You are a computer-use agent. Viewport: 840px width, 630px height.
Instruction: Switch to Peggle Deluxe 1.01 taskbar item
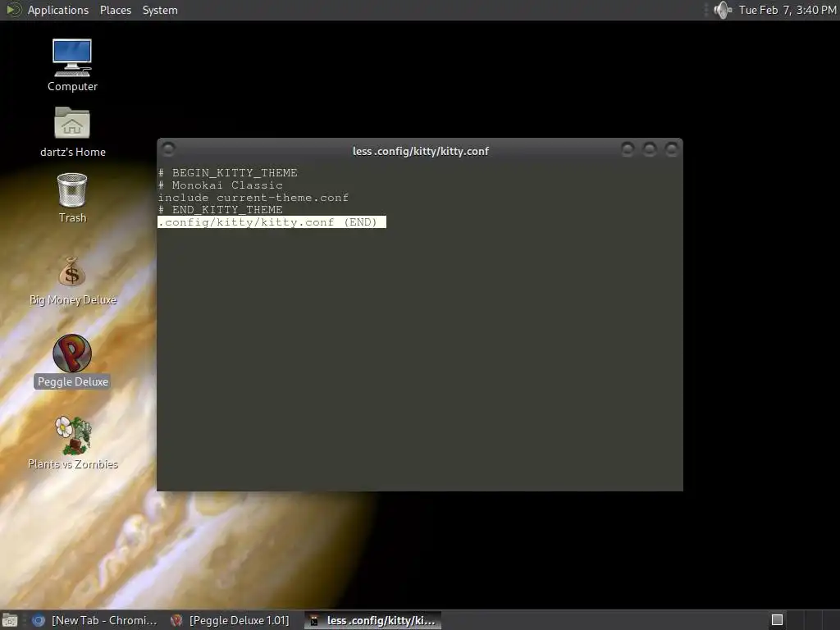231,620
